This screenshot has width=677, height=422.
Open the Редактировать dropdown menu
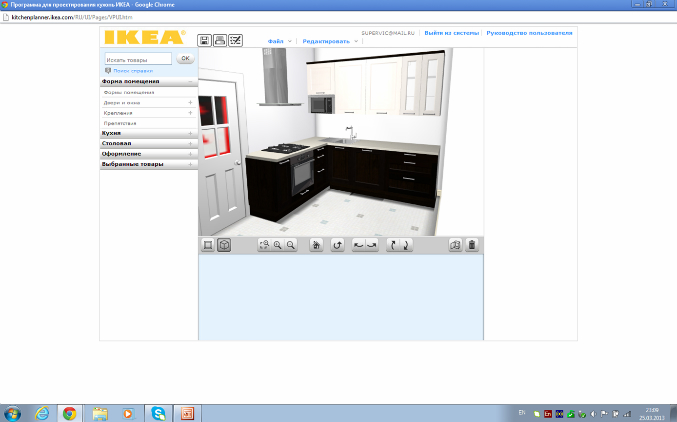tap(329, 41)
